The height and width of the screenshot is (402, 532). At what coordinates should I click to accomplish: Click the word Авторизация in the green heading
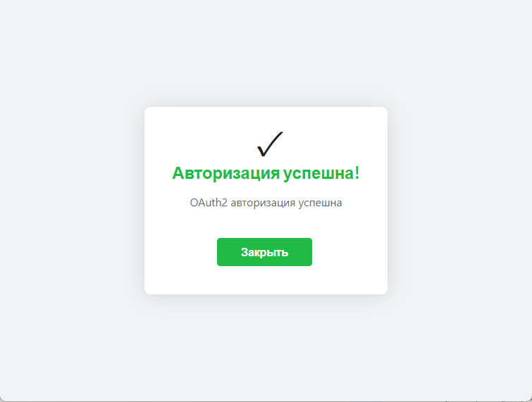tap(226, 173)
